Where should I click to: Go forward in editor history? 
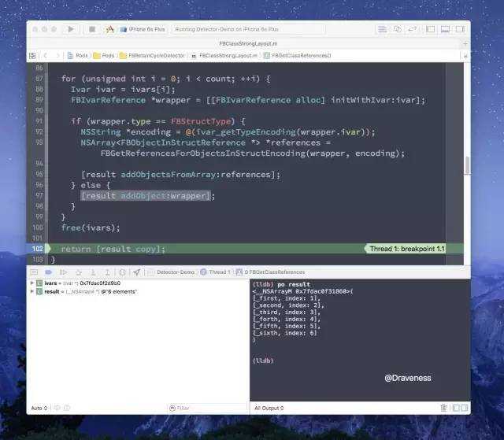click(57, 56)
